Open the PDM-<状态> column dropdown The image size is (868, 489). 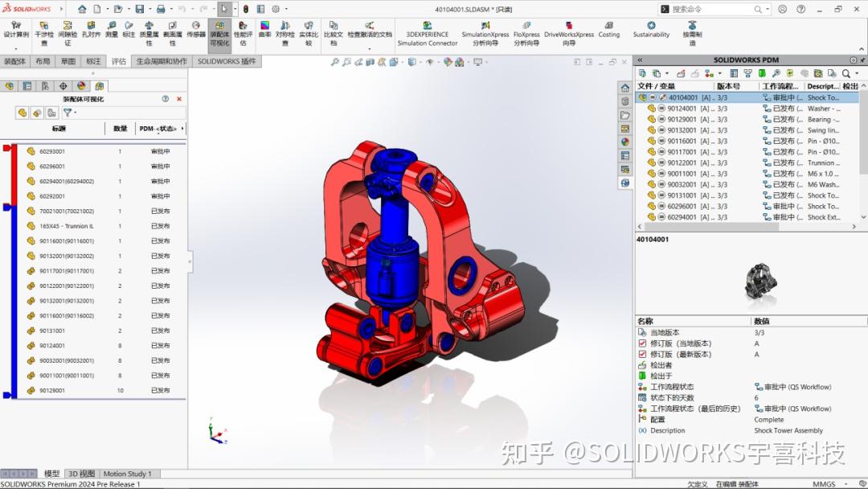click(x=182, y=128)
